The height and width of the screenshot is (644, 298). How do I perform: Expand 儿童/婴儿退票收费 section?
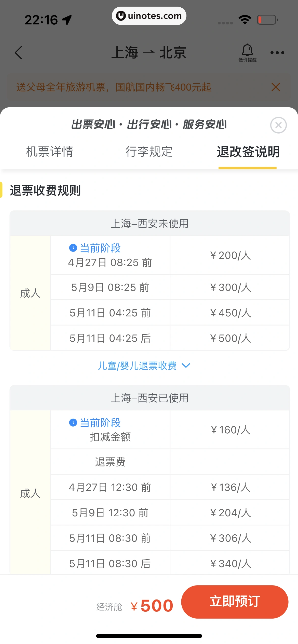pos(138,366)
